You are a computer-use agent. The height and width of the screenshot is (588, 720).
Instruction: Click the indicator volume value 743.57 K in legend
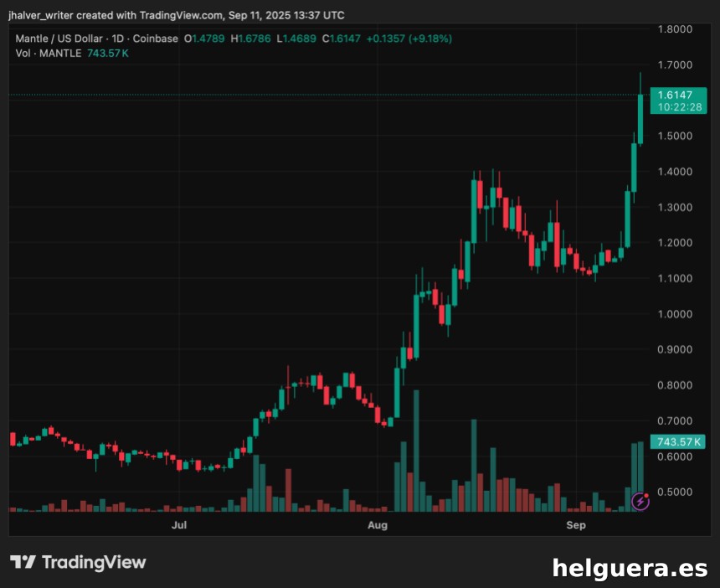coord(108,54)
